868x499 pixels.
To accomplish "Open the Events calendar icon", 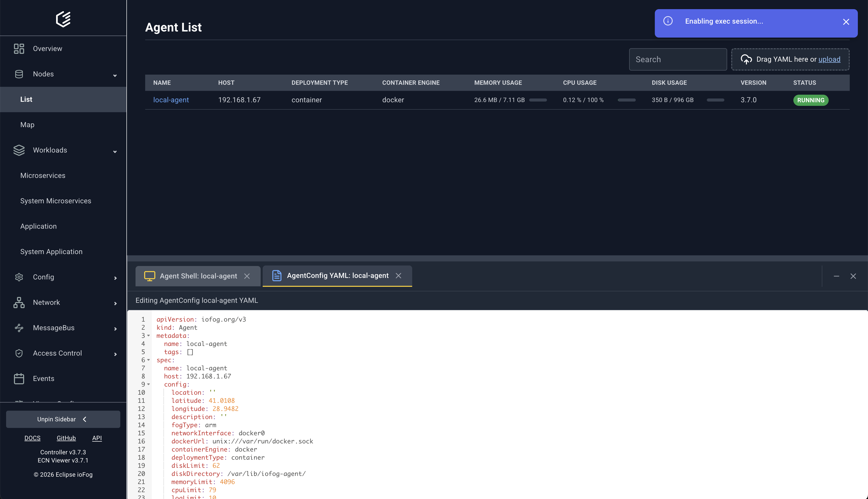I will 19,378.
